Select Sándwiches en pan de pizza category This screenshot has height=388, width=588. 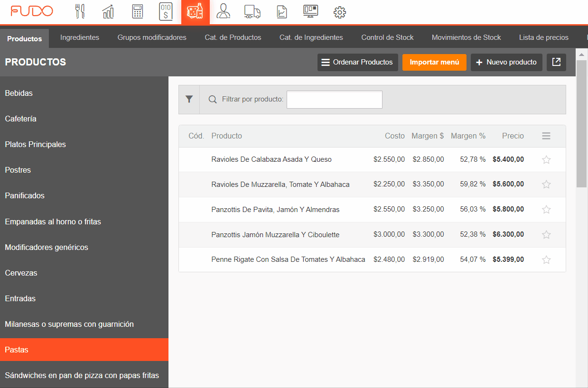click(x=84, y=375)
